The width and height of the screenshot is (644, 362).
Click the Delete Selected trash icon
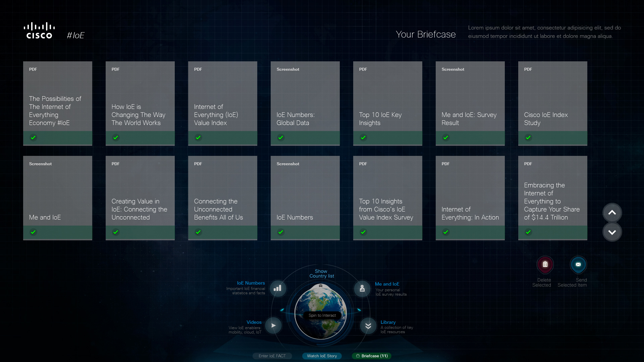[545, 264]
